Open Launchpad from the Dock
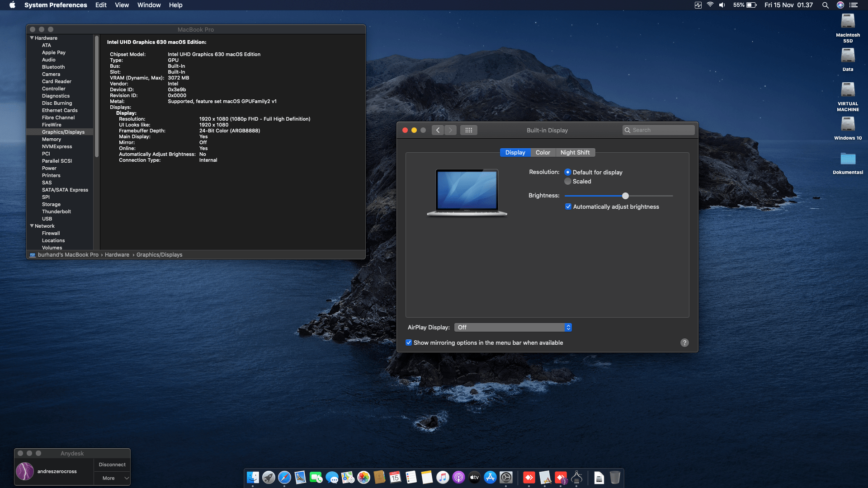 (x=269, y=478)
